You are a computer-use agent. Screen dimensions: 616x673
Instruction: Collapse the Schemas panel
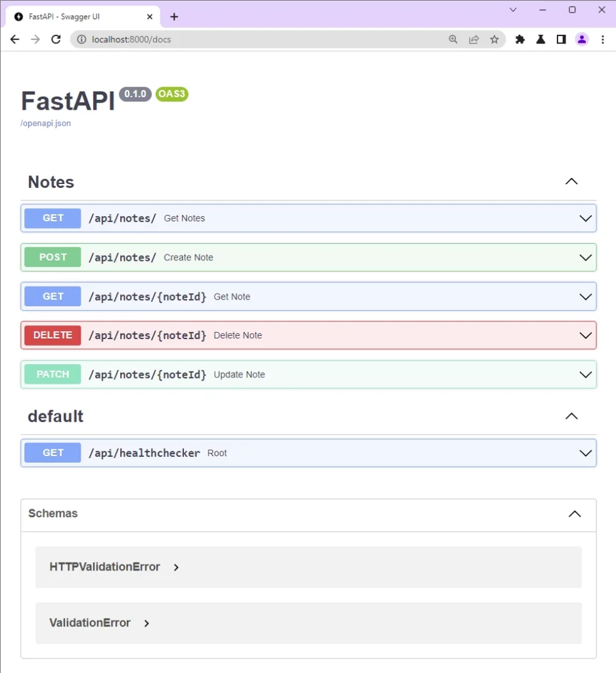pos(575,514)
